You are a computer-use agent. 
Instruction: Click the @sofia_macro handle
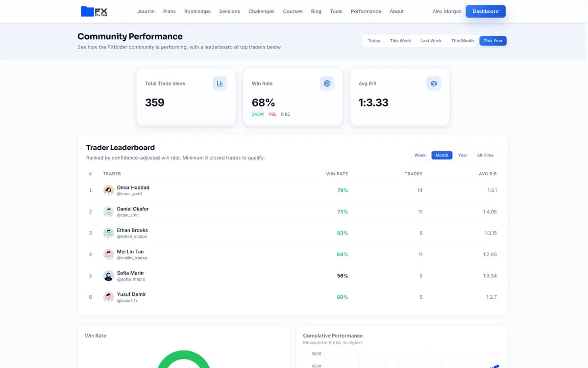point(131,279)
